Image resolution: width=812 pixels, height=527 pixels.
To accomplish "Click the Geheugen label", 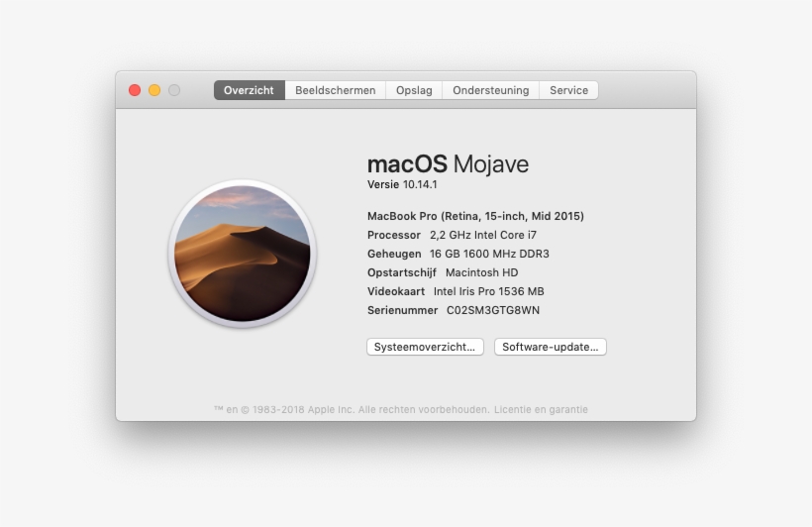I will click(394, 254).
